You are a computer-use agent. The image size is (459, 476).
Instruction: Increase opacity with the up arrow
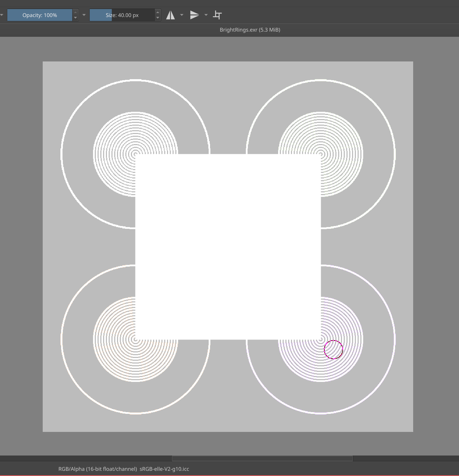[x=75, y=12]
